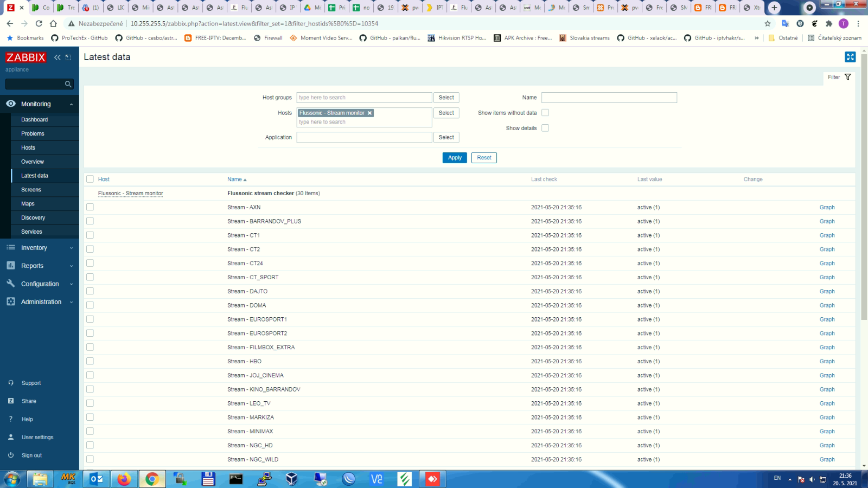Open Firefox from the taskbar
This screenshot has height=488, width=868.
[x=124, y=479]
